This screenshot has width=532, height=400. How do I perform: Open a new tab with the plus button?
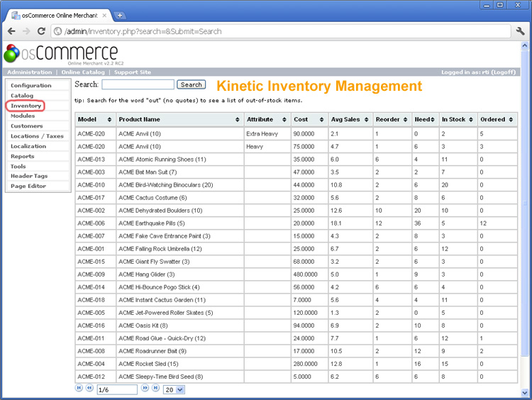(120, 16)
